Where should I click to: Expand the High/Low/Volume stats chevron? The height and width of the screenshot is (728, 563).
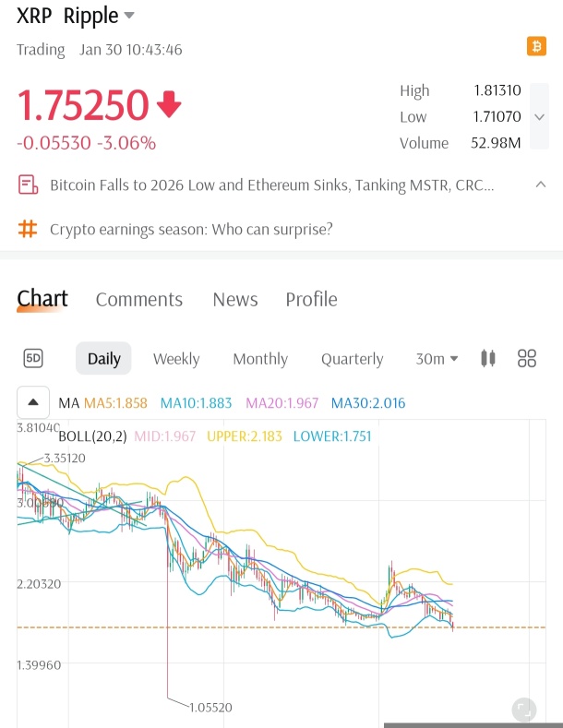(539, 116)
